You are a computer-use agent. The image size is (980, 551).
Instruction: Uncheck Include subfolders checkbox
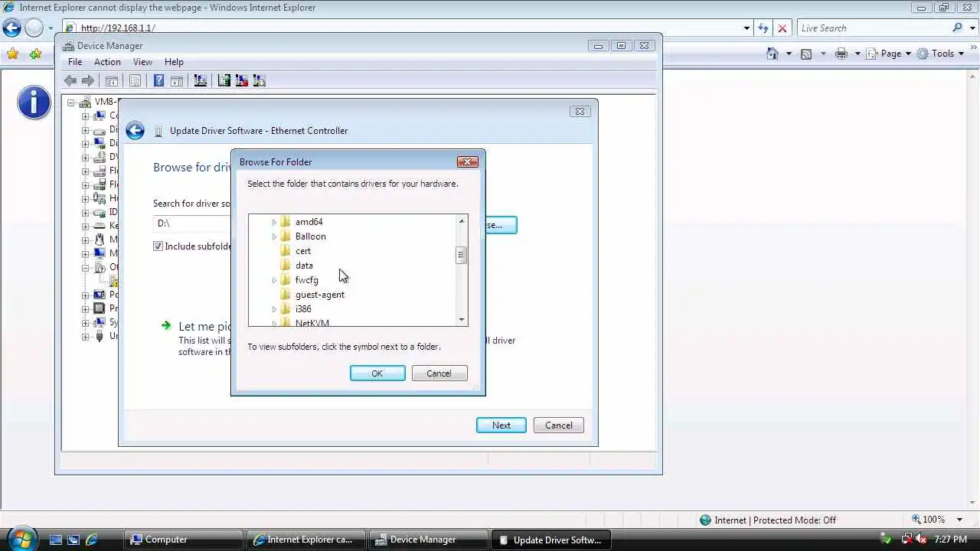tap(158, 246)
